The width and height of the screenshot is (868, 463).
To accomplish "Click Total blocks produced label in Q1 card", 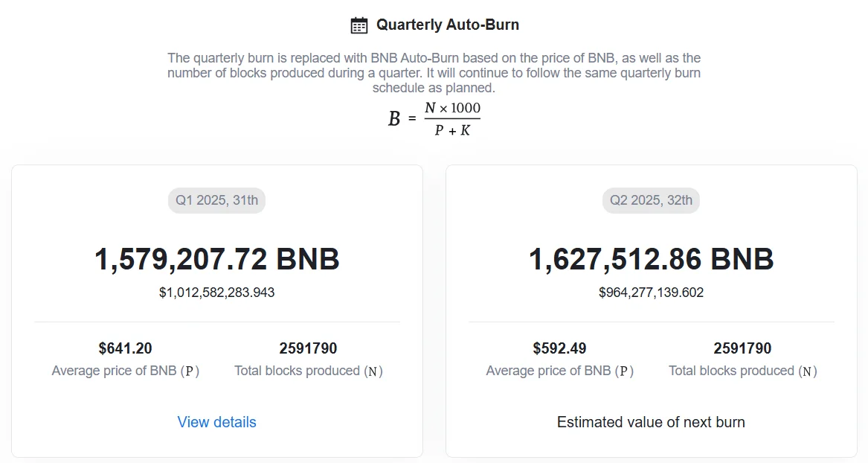I will coord(309,371).
